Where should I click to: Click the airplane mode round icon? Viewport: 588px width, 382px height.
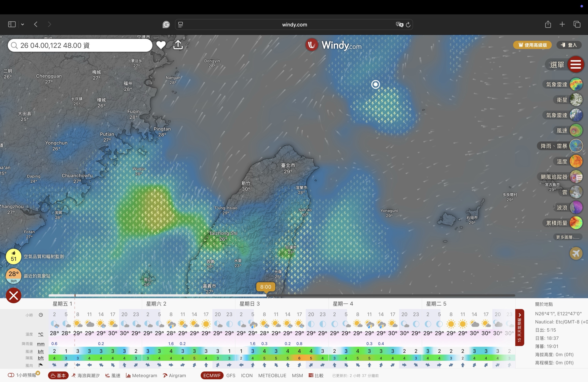tap(576, 253)
